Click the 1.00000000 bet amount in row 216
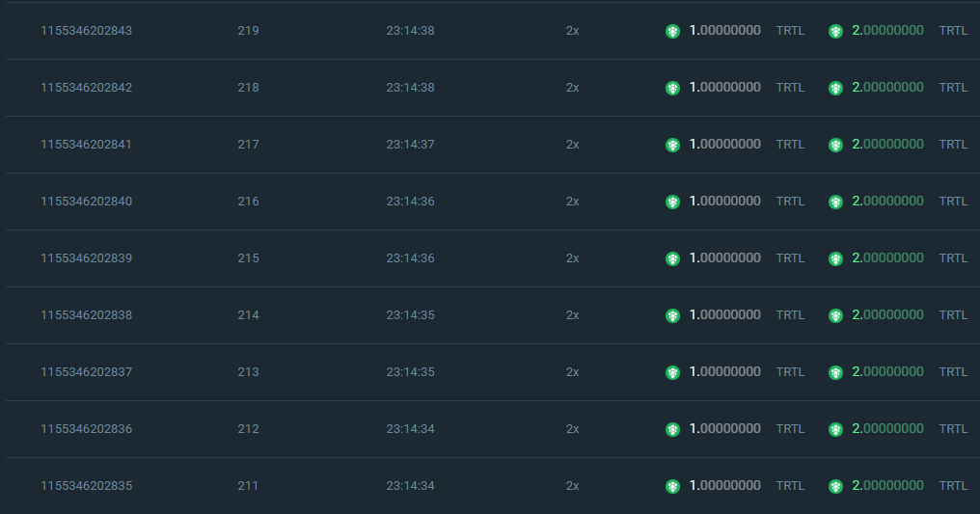980x514 pixels. 724,202
